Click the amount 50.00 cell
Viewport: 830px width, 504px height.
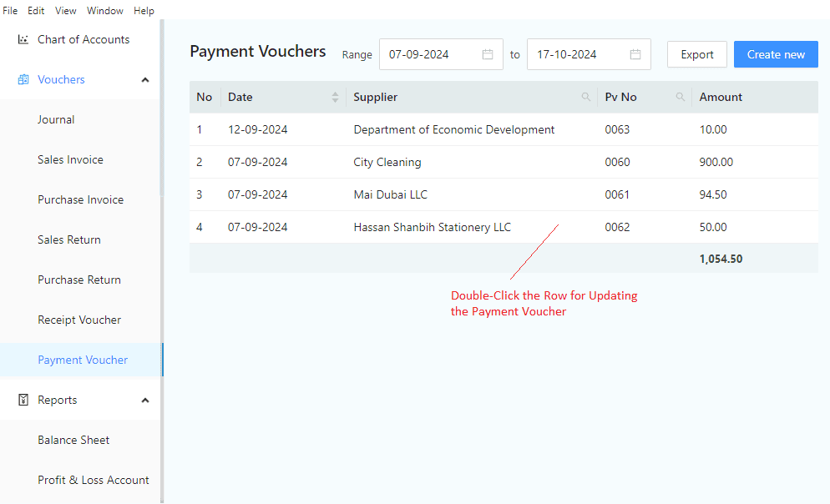[x=712, y=227]
